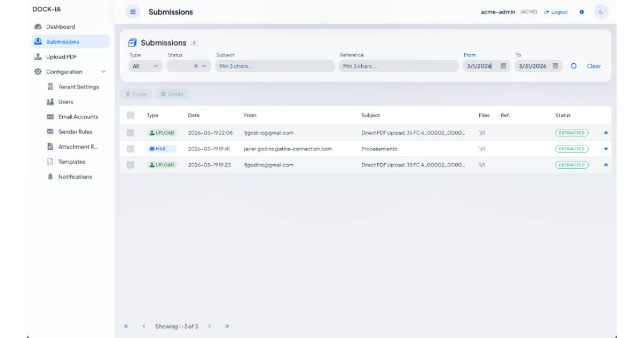Click the Submissions inbox icon in sidebar
Screen dimensions: 644x338
click(38, 42)
